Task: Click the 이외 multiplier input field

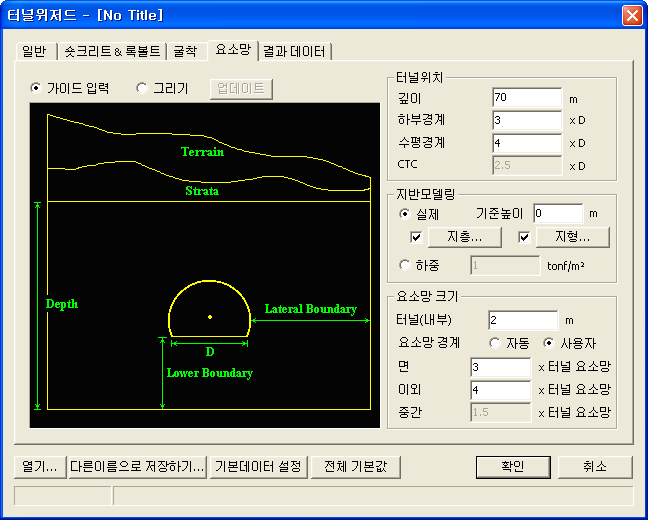Action: [500, 390]
